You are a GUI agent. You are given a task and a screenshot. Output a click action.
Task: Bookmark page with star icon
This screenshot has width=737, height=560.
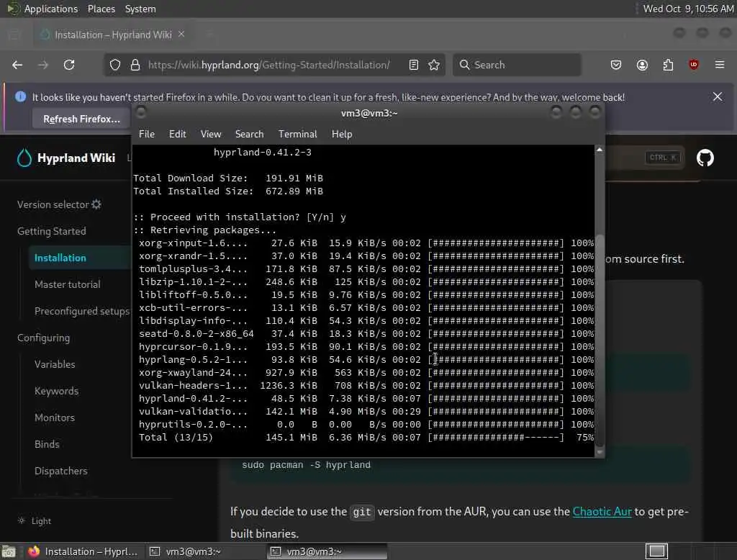point(434,65)
